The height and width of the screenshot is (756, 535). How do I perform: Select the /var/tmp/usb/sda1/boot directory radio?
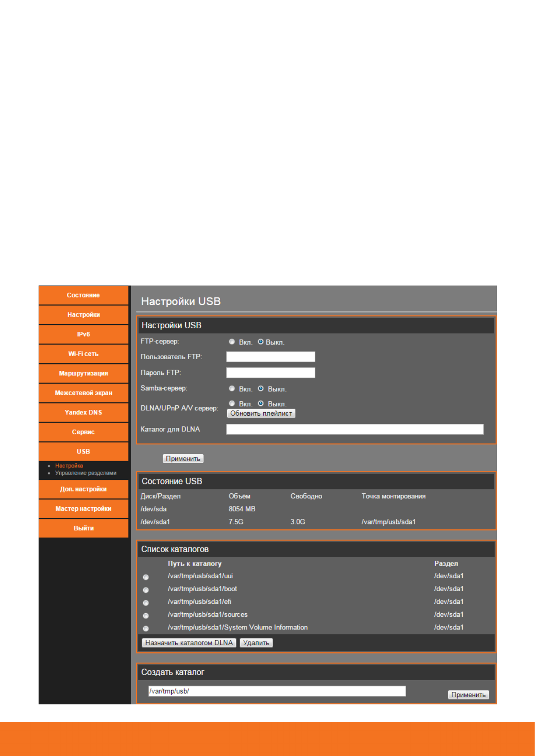point(146,590)
